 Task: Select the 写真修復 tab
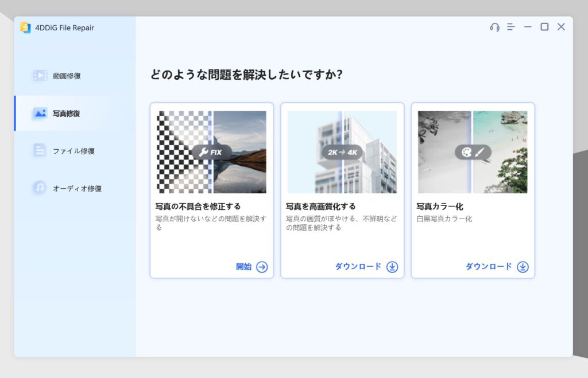pyautogui.click(x=75, y=113)
